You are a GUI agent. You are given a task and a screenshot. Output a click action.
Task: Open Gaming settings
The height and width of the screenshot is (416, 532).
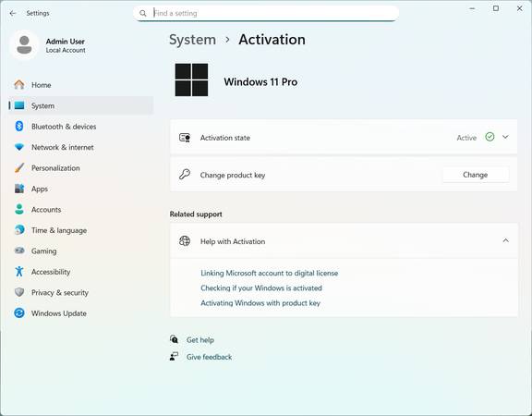pos(81,251)
